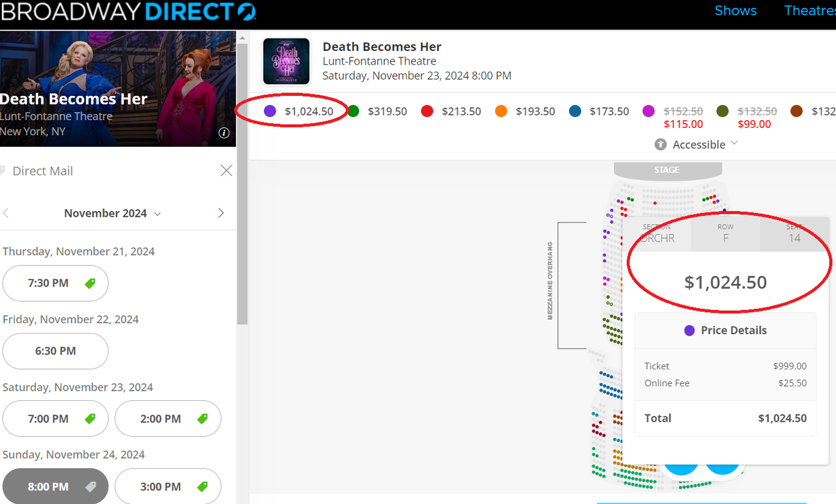The height and width of the screenshot is (504, 836).
Task: Click the Ticket $999.00 row
Action: [x=725, y=366]
